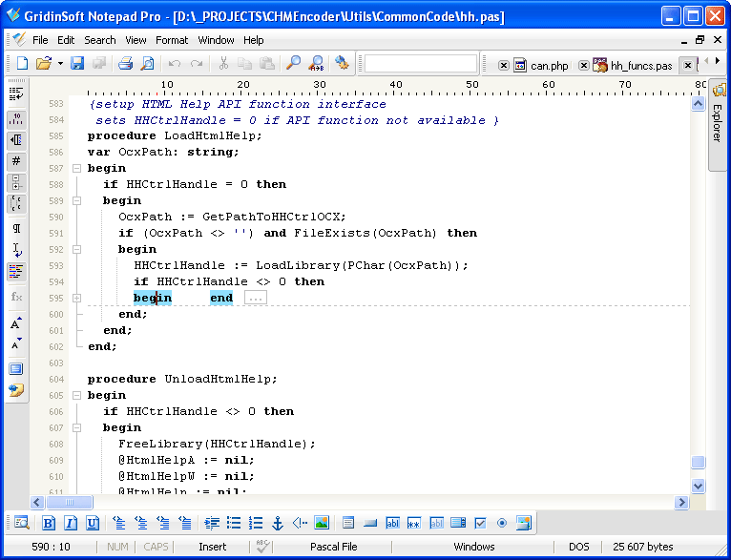The height and width of the screenshot is (560, 731).
Task: Open Find and Replace tool
Action: [317, 63]
